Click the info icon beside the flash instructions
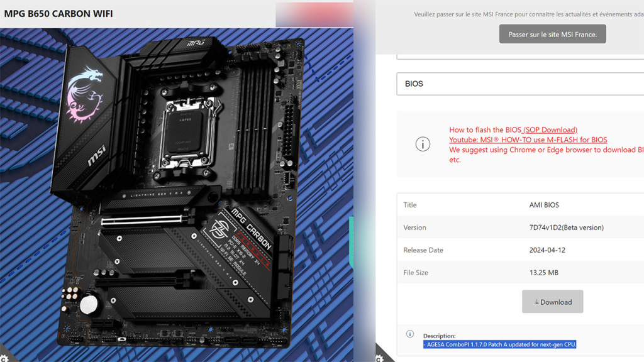Image resolution: width=644 pixels, height=362 pixels. [x=423, y=144]
